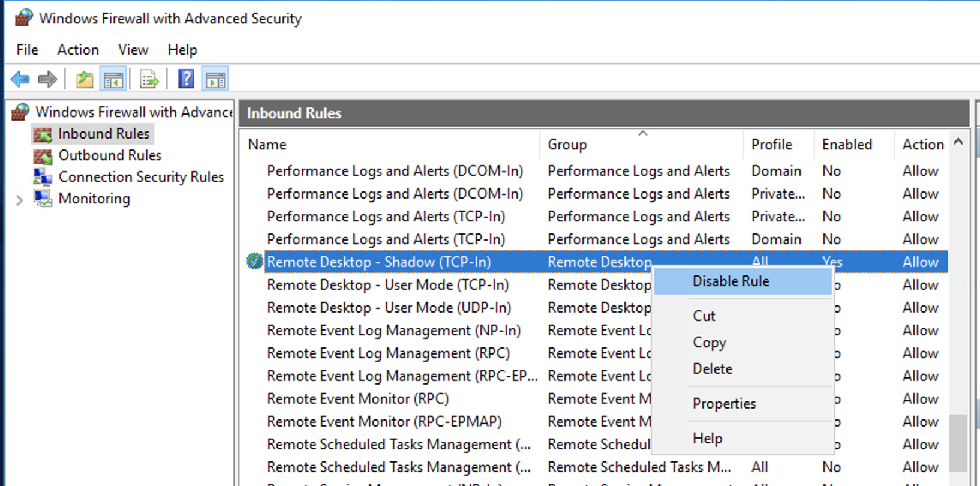This screenshot has height=486, width=980.
Task: Toggle Show/Hide Console Tree toolbar icon
Action: click(113, 79)
